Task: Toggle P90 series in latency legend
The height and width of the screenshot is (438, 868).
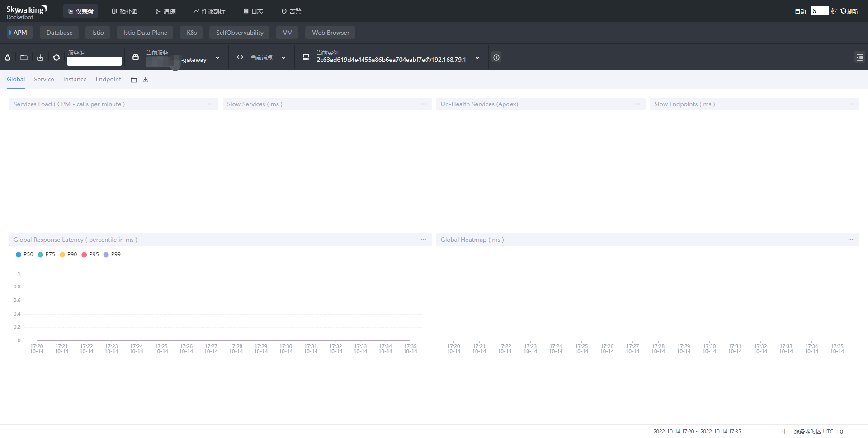Action: tap(68, 254)
